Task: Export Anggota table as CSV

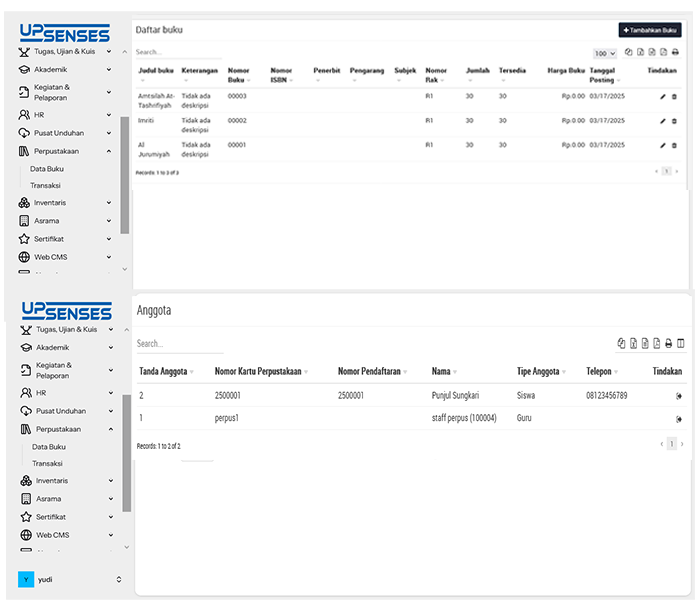Action: [645, 343]
